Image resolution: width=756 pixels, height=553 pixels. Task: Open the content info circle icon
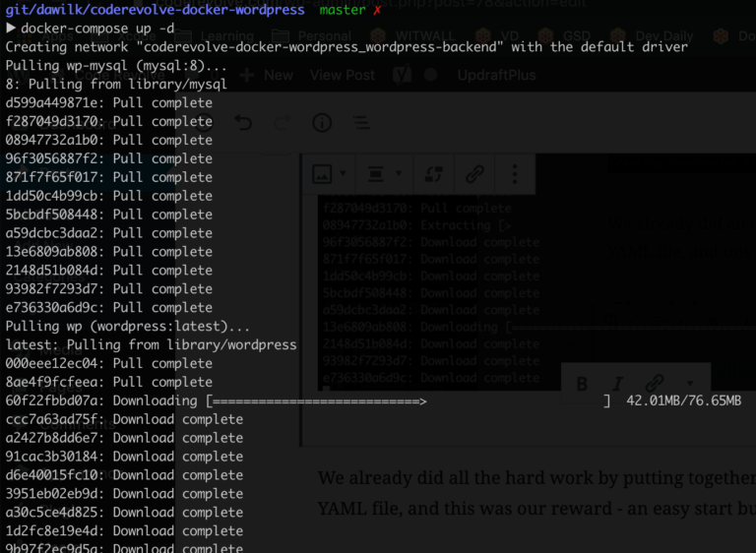pyautogui.click(x=322, y=122)
